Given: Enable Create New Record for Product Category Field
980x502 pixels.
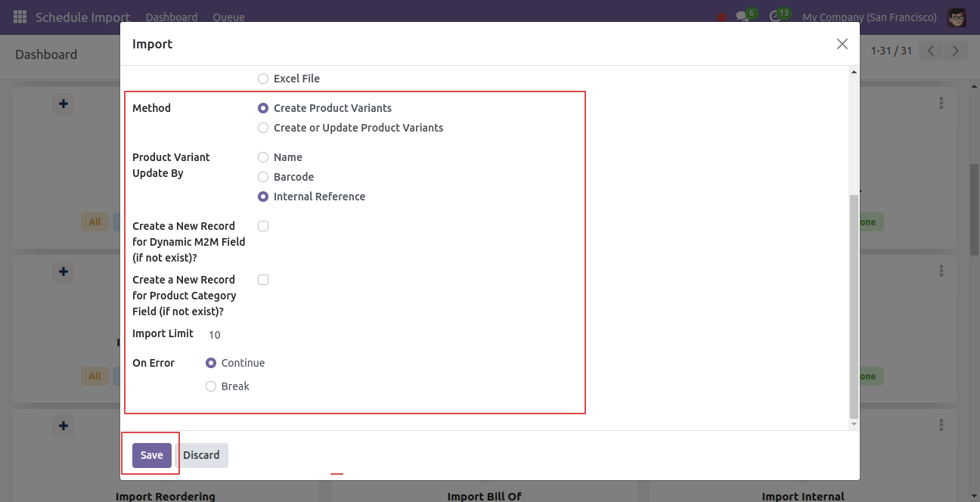Looking at the screenshot, I should pos(263,280).
